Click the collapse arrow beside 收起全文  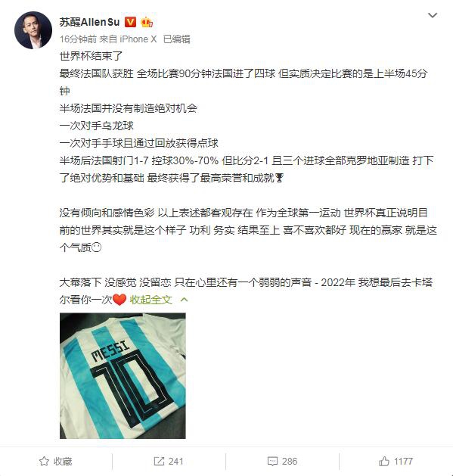(184, 300)
